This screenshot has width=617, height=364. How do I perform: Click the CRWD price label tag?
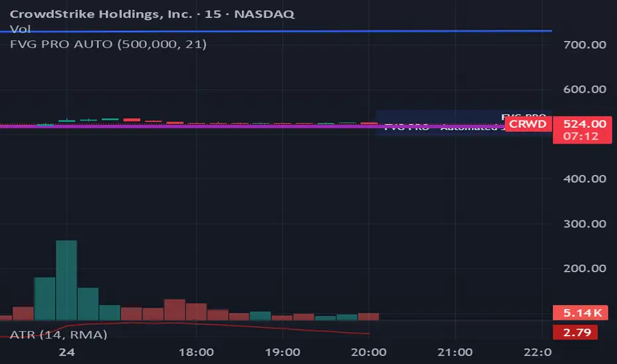tap(528, 124)
